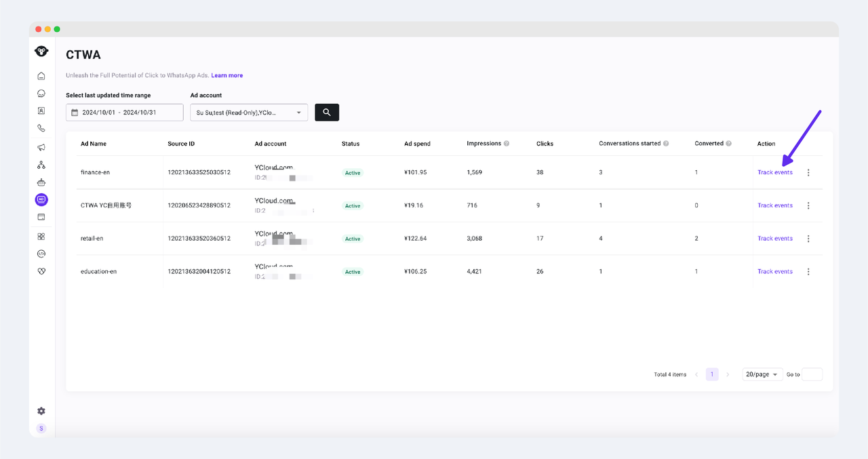Open the developer code icon in sidebar

pyautogui.click(x=41, y=254)
